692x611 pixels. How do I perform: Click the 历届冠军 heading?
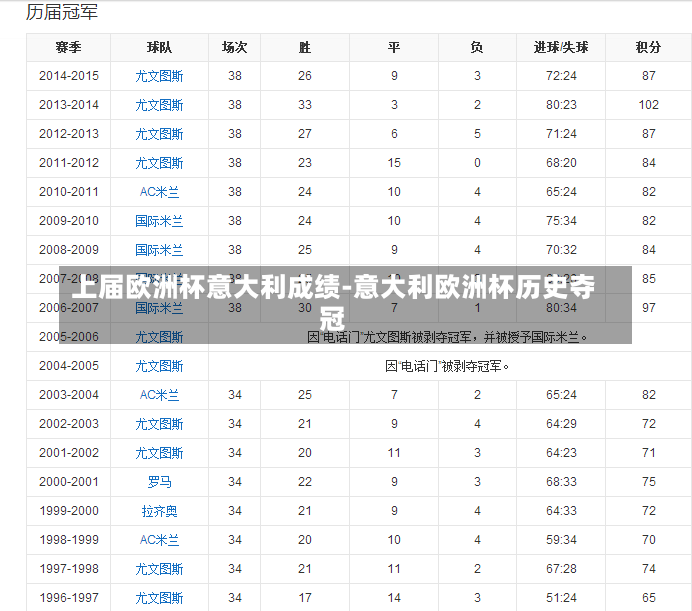(x=62, y=12)
